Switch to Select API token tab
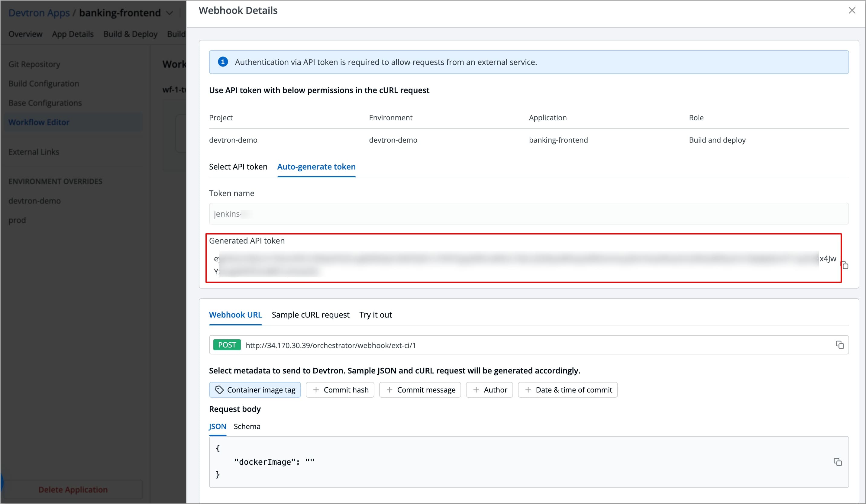This screenshot has width=866, height=504. pyautogui.click(x=238, y=166)
